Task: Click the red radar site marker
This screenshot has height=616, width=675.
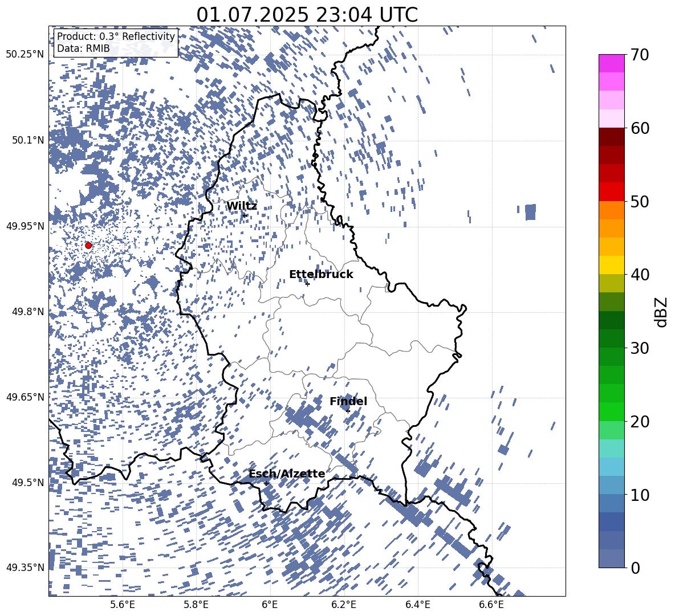Action: coord(88,245)
